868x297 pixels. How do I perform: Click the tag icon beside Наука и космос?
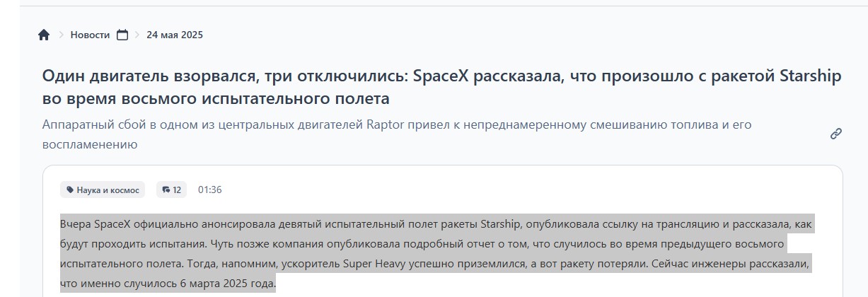pyautogui.click(x=70, y=190)
